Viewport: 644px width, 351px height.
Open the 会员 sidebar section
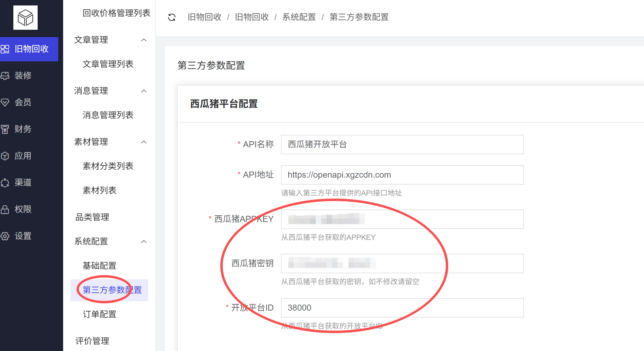23,102
